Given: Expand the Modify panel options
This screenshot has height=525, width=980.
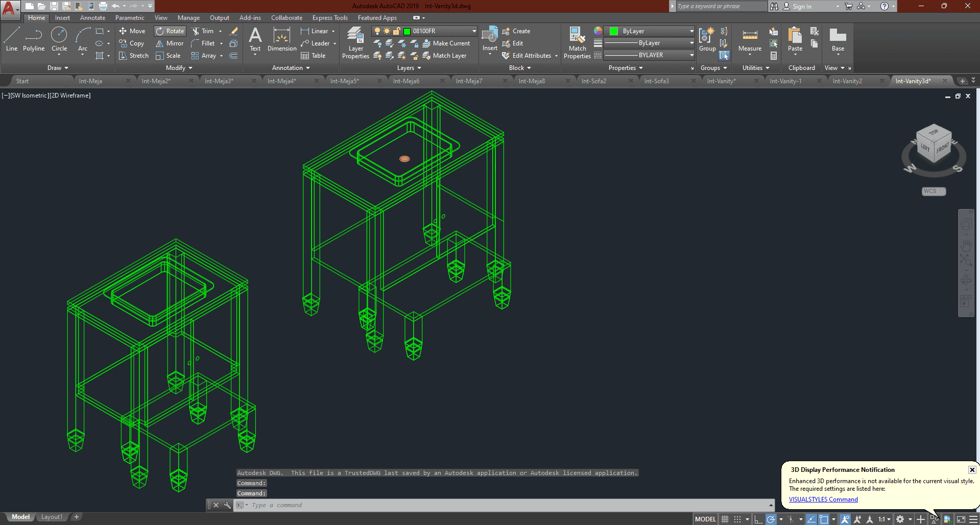Looking at the screenshot, I should [x=179, y=68].
